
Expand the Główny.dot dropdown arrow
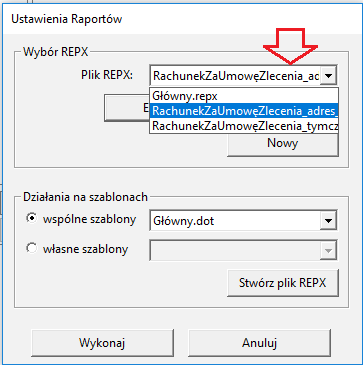328,221
